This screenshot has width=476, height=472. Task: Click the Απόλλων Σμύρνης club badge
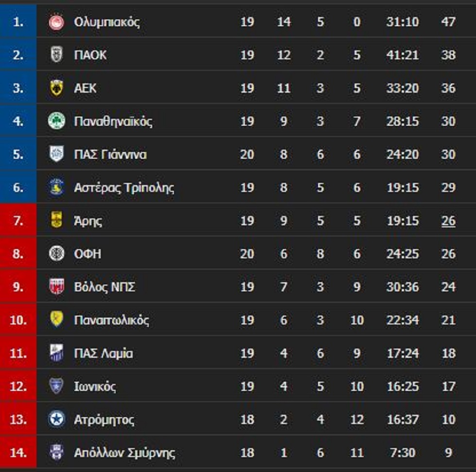(x=56, y=453)
